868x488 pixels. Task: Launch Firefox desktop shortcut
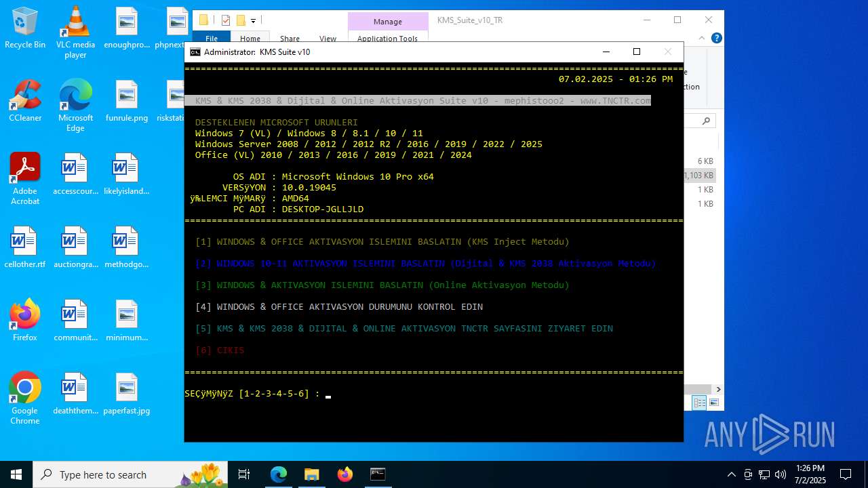click(25, 321)
